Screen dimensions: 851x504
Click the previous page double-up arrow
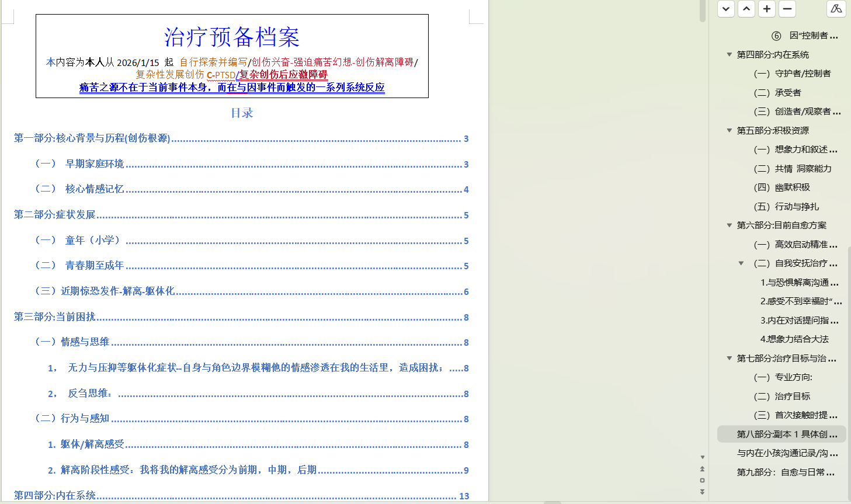702,469
